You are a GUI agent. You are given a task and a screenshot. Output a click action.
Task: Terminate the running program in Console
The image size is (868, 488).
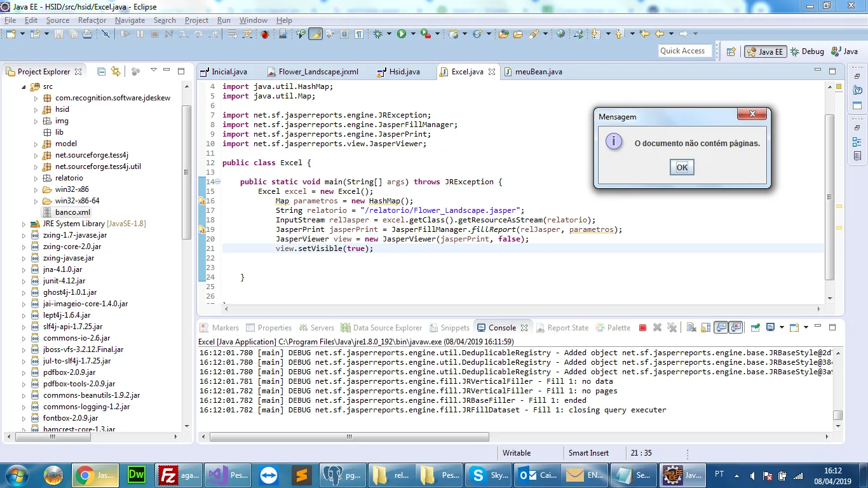point(642,328)
